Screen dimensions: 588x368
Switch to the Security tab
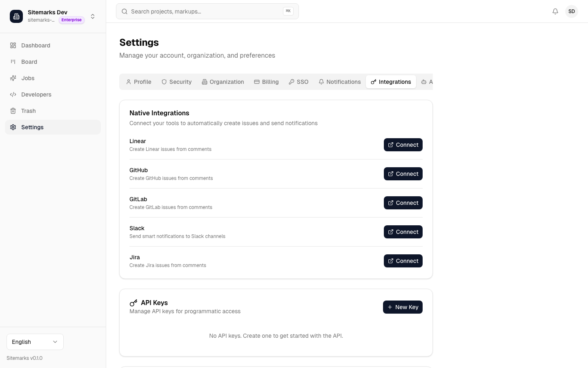(x=176, y=82)
